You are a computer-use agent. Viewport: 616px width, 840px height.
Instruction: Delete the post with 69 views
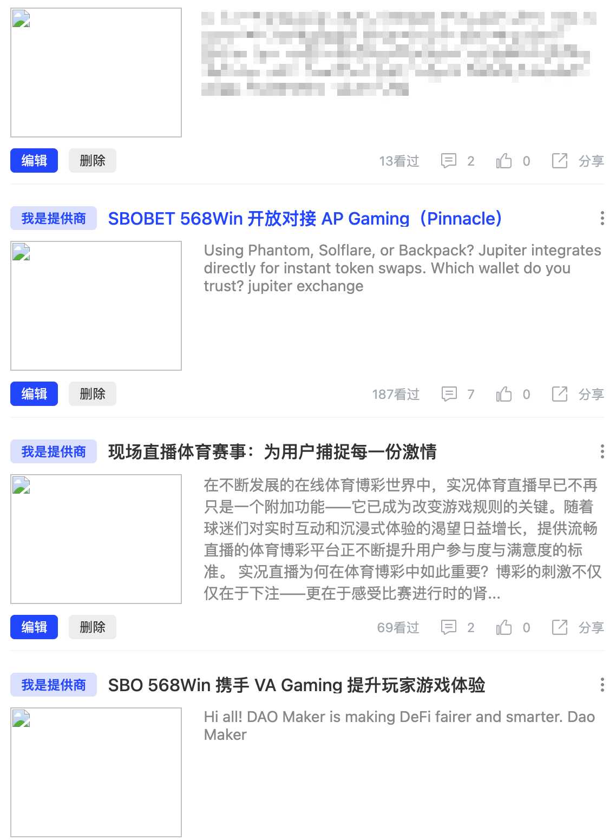93,627
